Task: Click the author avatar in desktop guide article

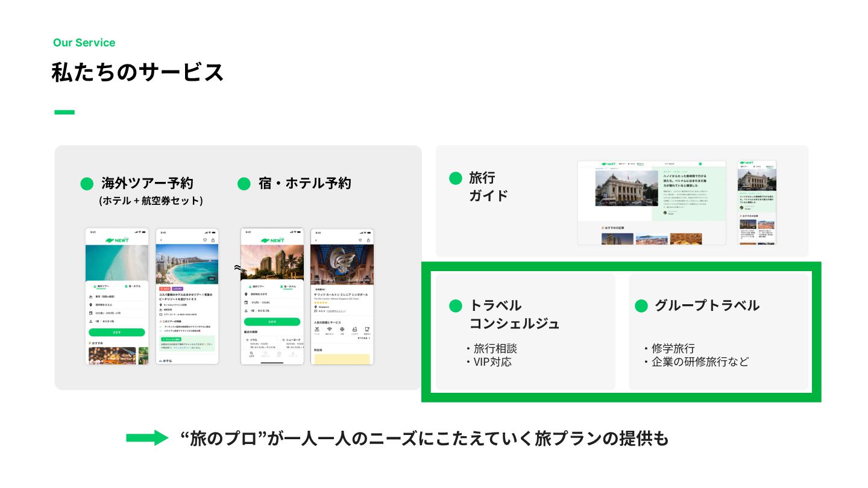Action: pyautogui.click(x=665, y=213)
